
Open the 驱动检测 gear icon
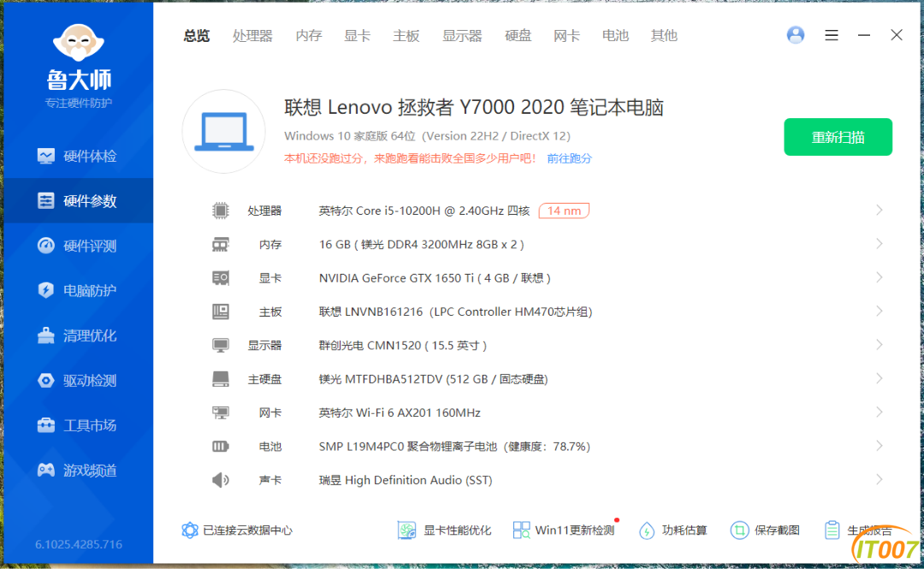[46, 380]
